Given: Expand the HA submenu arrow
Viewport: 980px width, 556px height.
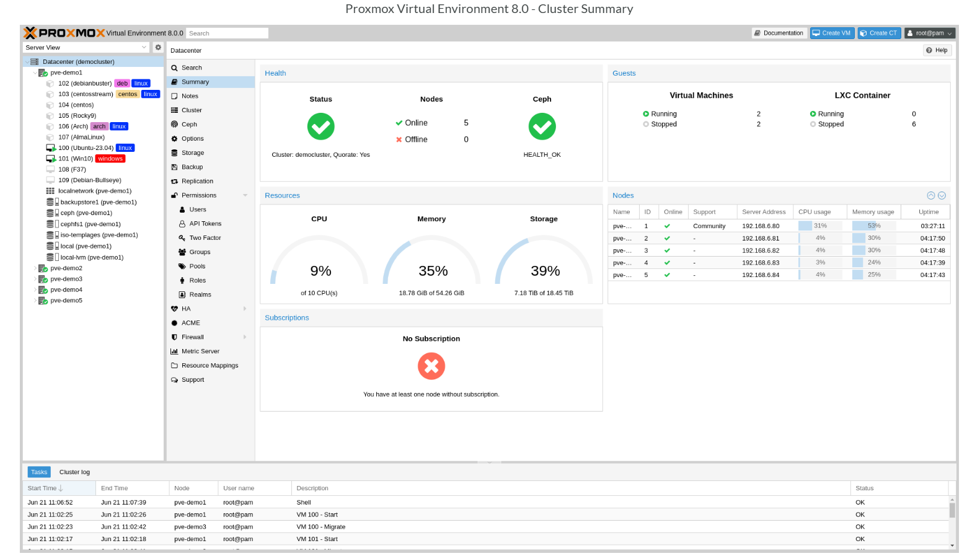Looking at the screenshot, I should [245, 309].
